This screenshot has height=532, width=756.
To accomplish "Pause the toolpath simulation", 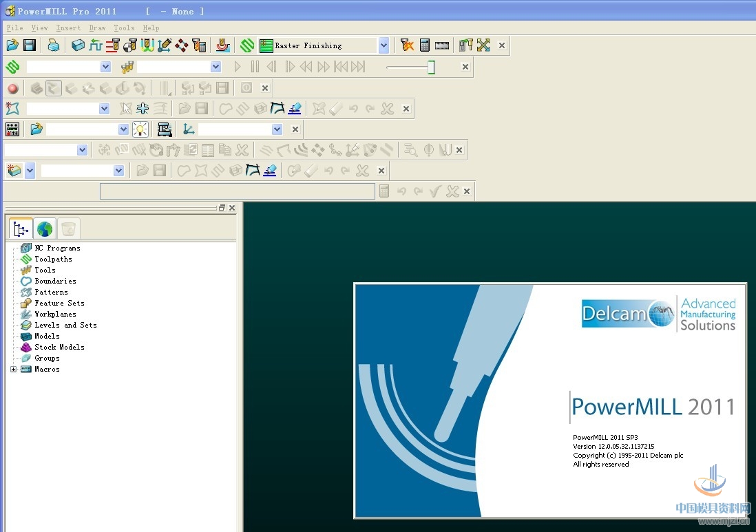I will pos(255,67).
